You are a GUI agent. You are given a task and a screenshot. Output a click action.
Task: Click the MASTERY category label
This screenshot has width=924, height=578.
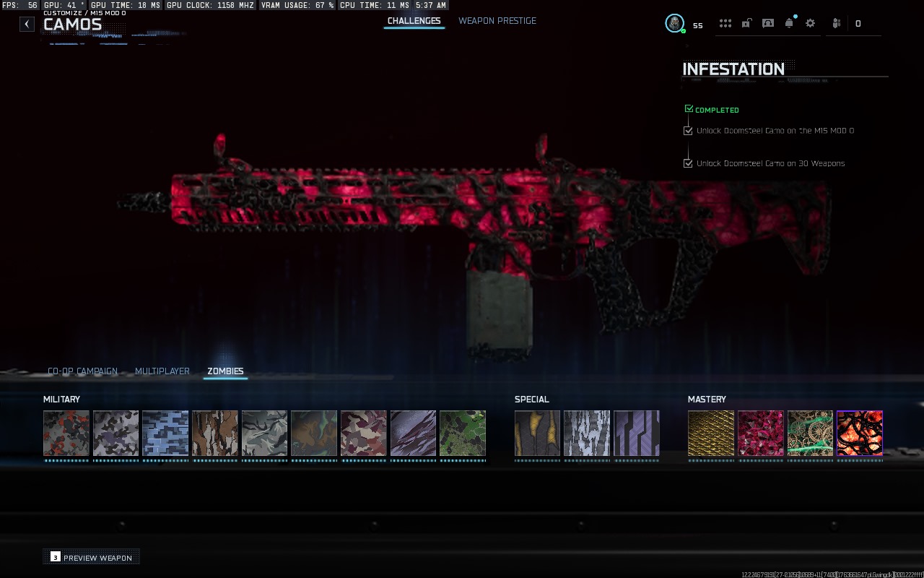(707, 400)
